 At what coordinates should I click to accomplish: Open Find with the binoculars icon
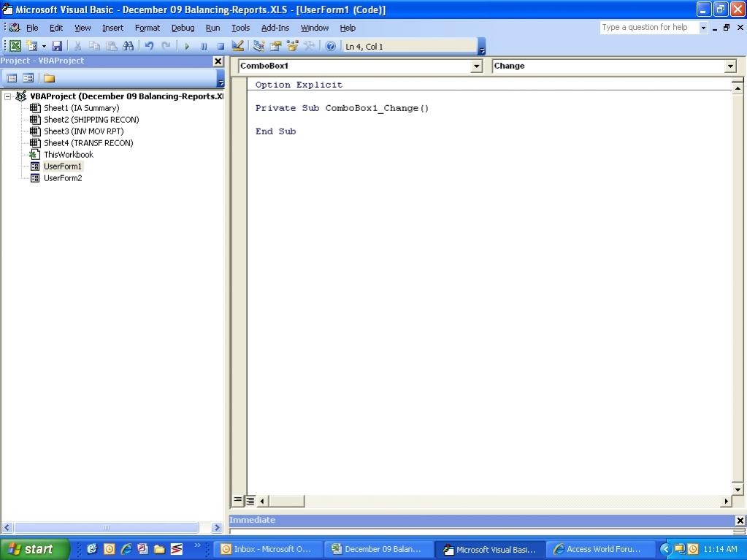(128, 46)
